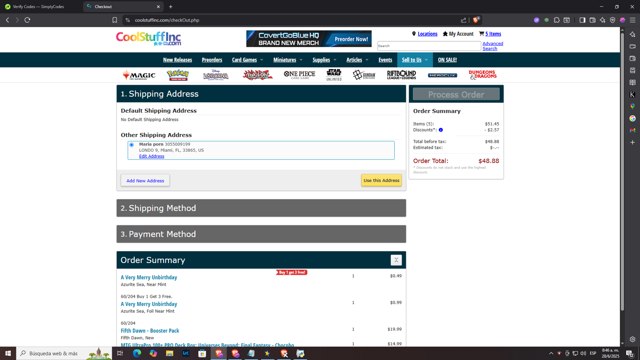The image size is (640, 360).
Task: Click the discounts info icon
Action: coord(441,130)
